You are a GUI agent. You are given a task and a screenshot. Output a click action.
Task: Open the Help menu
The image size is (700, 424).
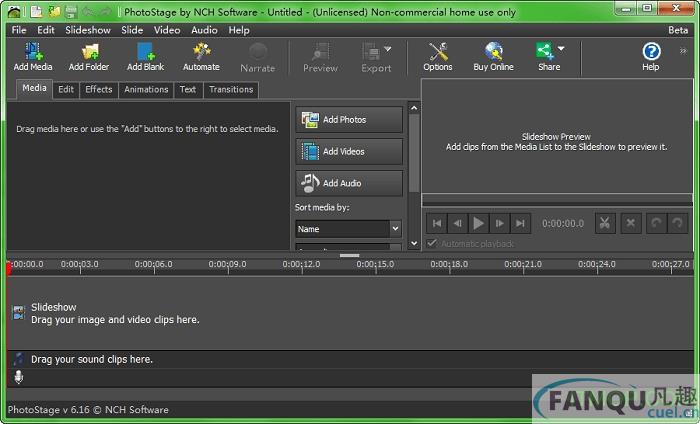[239, 30]
